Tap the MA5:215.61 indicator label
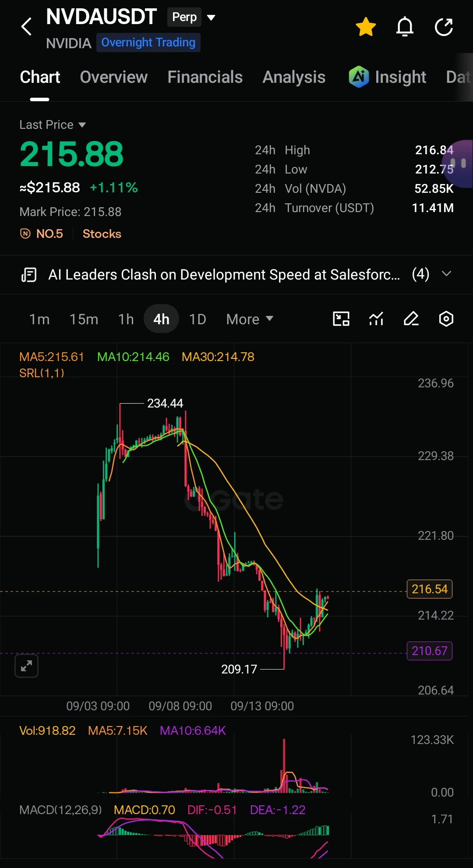Image resolution: width=473 pixels, height=868 pixels. [52, 357]
